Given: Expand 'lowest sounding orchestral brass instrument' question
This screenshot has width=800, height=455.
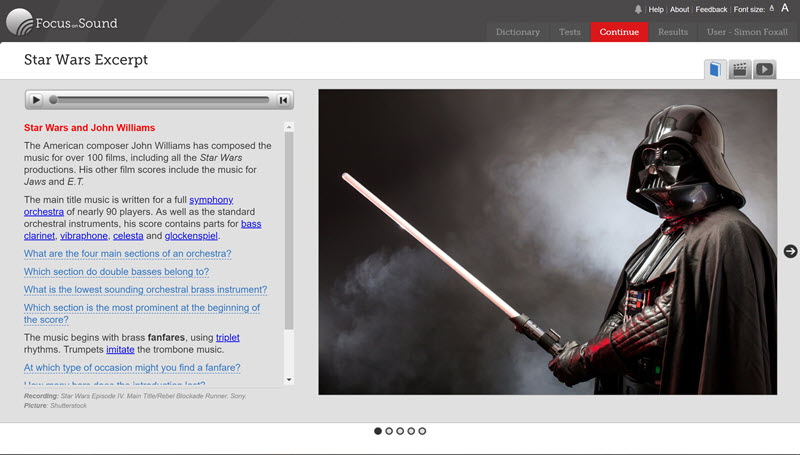Looking at the screenshot, I should pos(145,290).
